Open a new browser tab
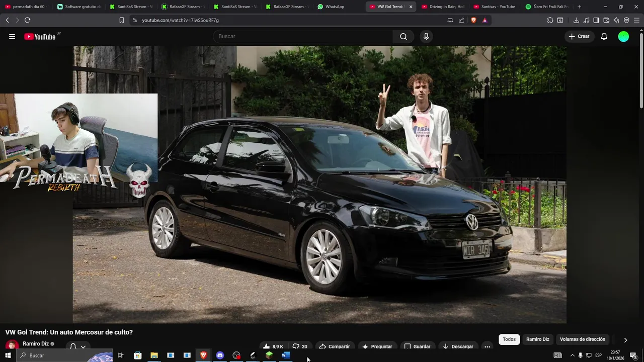Viewport: 644px width, 362px height. click(579, 7)
